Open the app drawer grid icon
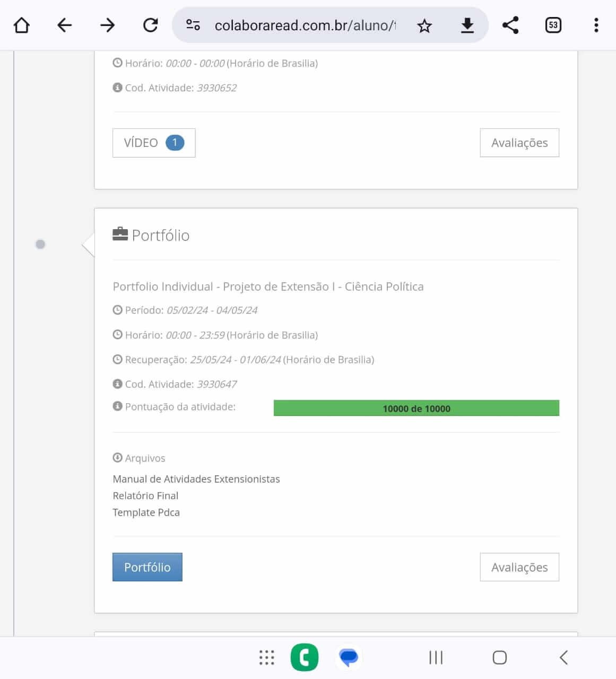The image size is (616, 679). point(266,657)
